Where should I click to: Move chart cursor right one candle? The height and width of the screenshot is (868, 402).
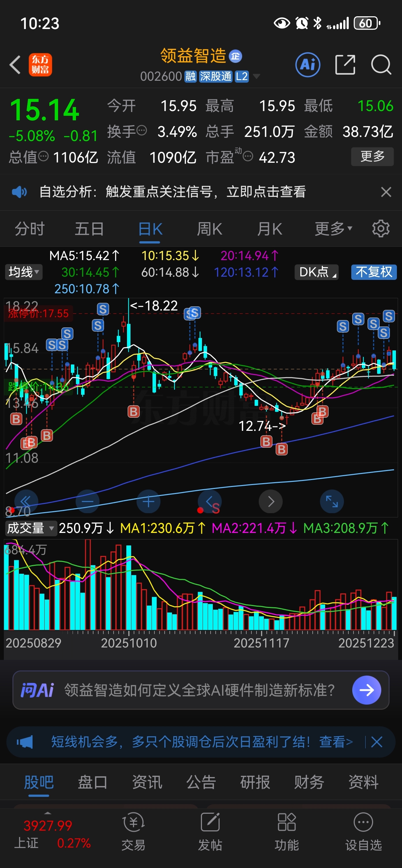(x=271, y=501)
